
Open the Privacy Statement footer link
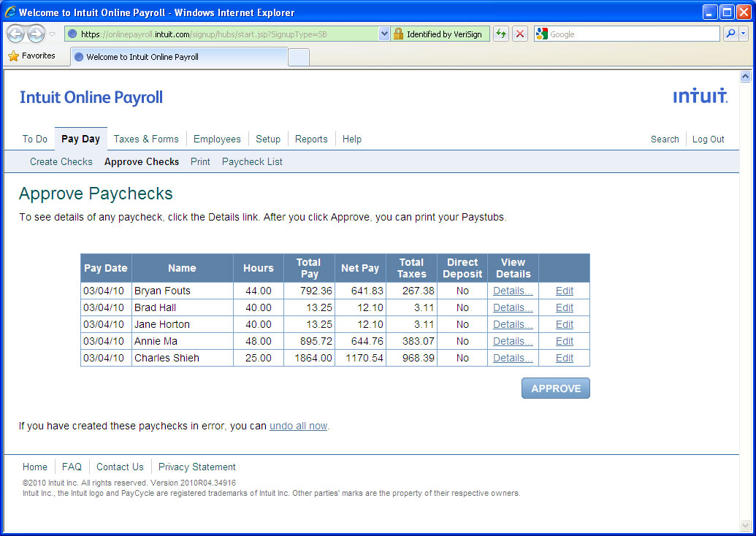197,467
